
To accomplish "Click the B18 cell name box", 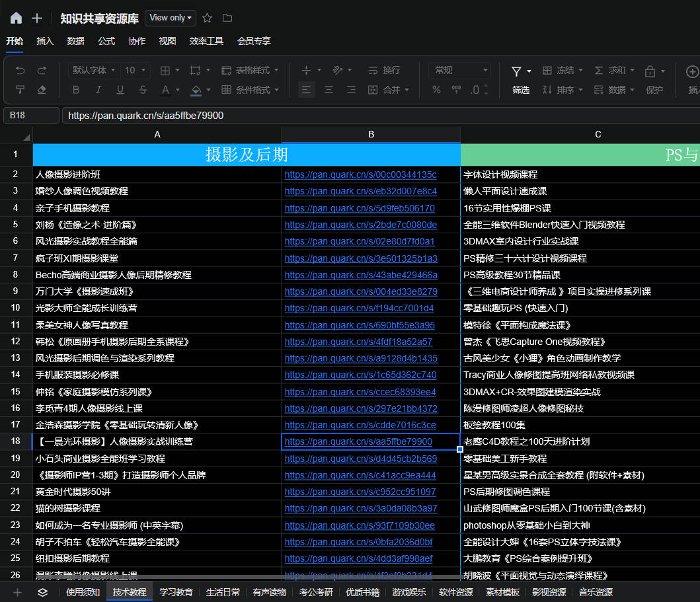I will [x=31, y=115].
